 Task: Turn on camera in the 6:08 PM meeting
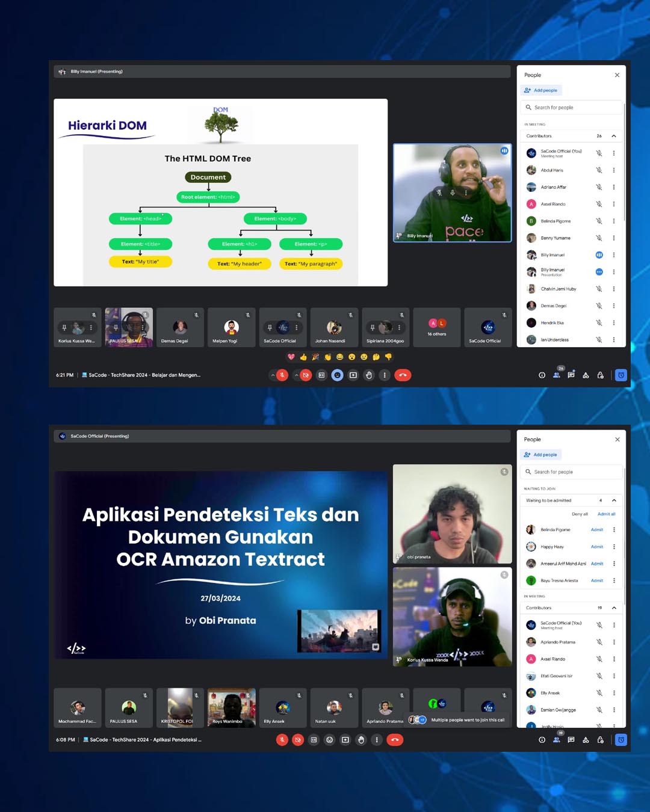[298, 740]
